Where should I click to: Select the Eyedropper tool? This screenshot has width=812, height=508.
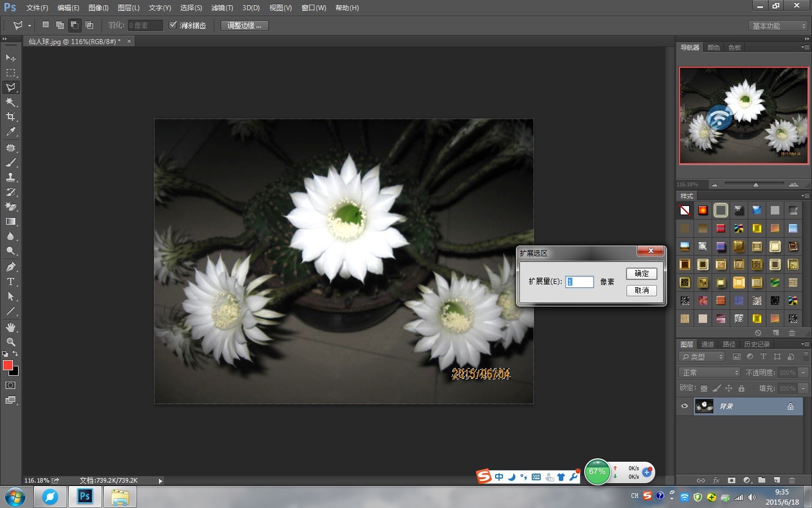(11, 132)
